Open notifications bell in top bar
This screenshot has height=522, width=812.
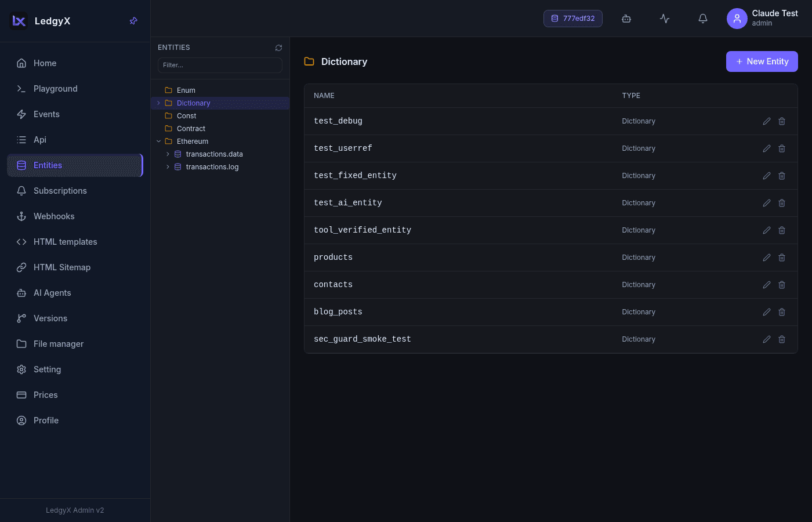pos(703,19)
